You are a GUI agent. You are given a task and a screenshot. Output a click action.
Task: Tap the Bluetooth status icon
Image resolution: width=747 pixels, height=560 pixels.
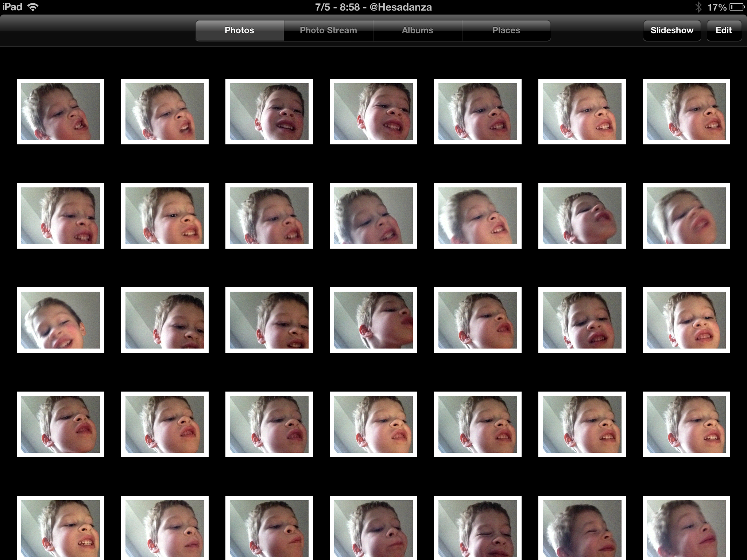tap(698, 7)
